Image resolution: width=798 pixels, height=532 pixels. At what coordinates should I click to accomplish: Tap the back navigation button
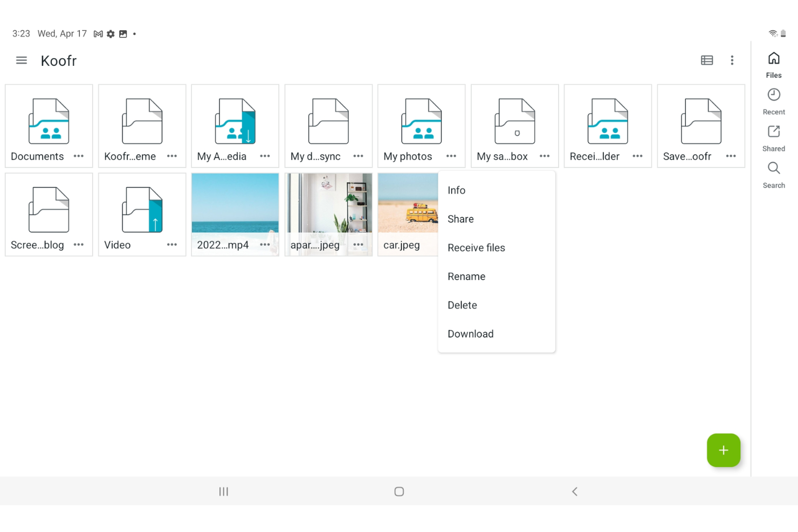coord(575,491)
